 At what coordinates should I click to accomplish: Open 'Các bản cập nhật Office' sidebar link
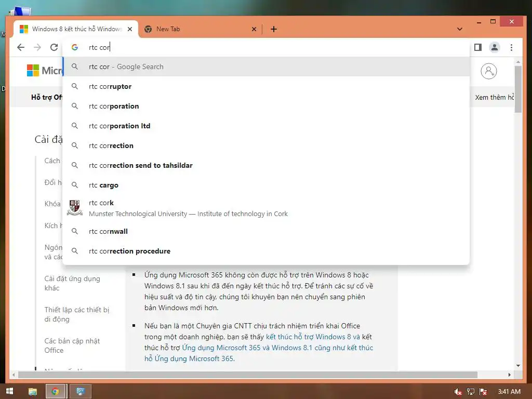pos(72,345)
